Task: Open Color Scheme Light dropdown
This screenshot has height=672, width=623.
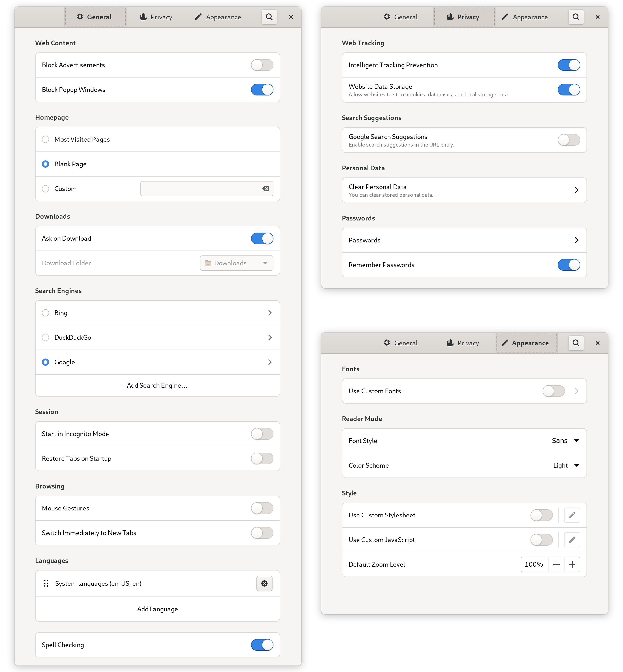Action: point(566,465)
